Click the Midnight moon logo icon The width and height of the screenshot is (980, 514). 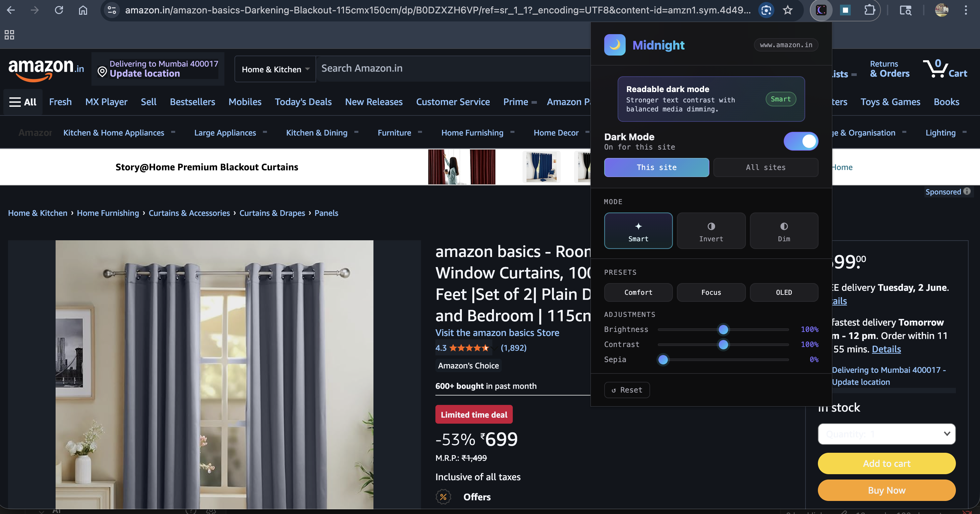[614, 45]
